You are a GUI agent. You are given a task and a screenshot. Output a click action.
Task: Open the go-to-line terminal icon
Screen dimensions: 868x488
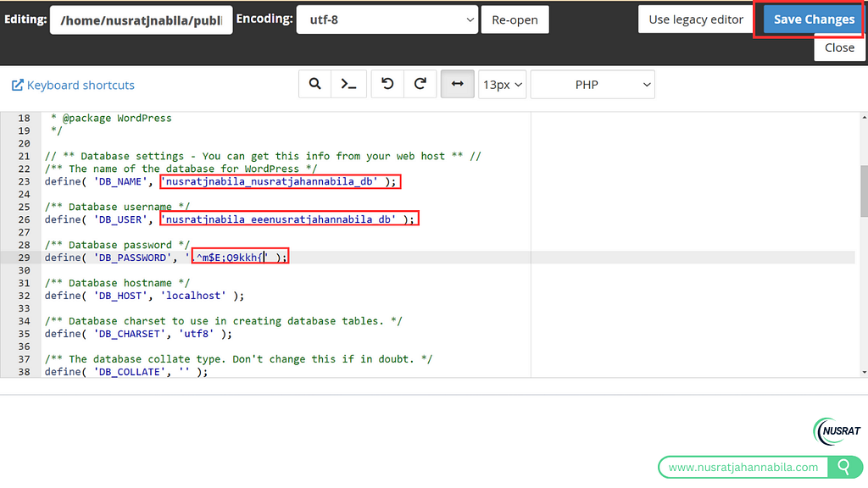pyautogui.click(x=348, y=84)
